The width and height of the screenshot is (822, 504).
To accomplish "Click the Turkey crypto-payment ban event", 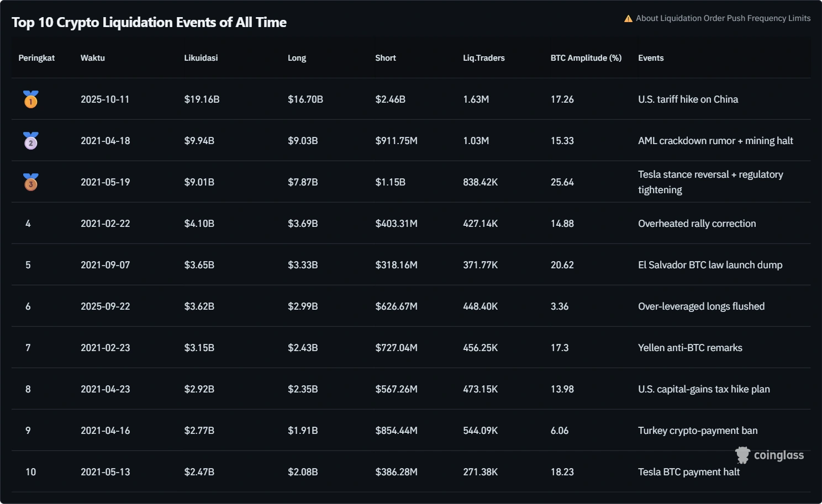I will pyautogui.click(x=698, y=431).
